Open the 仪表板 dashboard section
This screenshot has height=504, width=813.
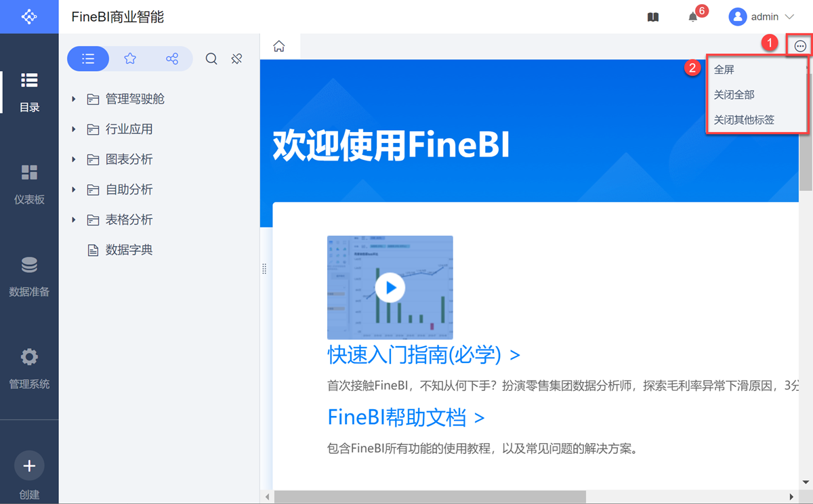[29, 184]
